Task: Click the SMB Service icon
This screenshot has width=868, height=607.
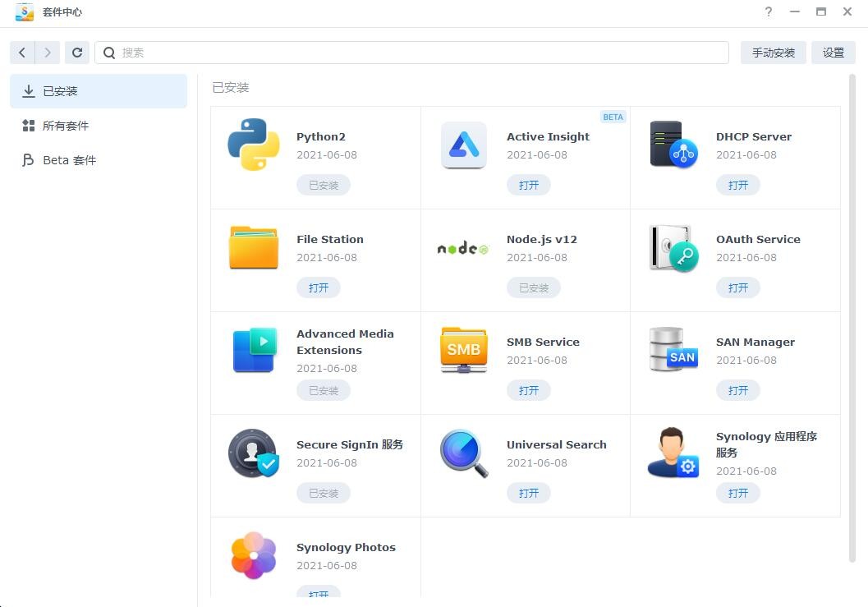Action: tap(463, 350)
